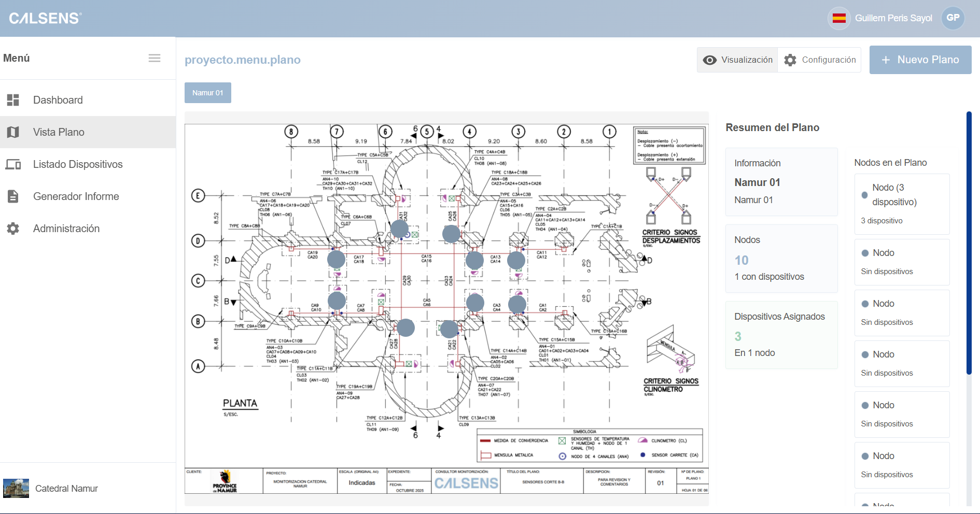Open proyecto.menu.plano breadcrumb

242,60
